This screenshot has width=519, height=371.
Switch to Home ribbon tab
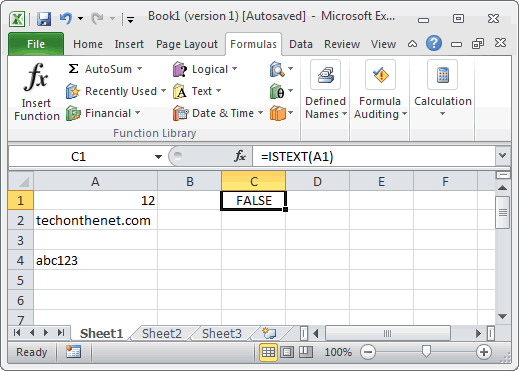[x=88, y=44]
